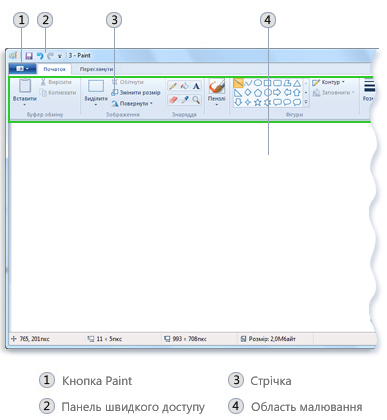The width and height of the screenshot is (387, 420).
Task: Select the Five-point star shape
Action: 258,102
